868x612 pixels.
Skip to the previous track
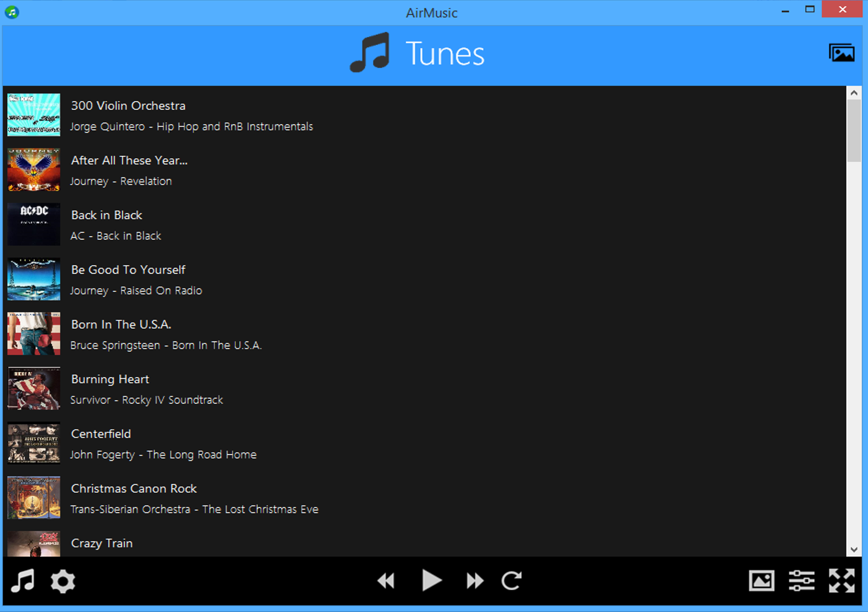coord(386,581)
